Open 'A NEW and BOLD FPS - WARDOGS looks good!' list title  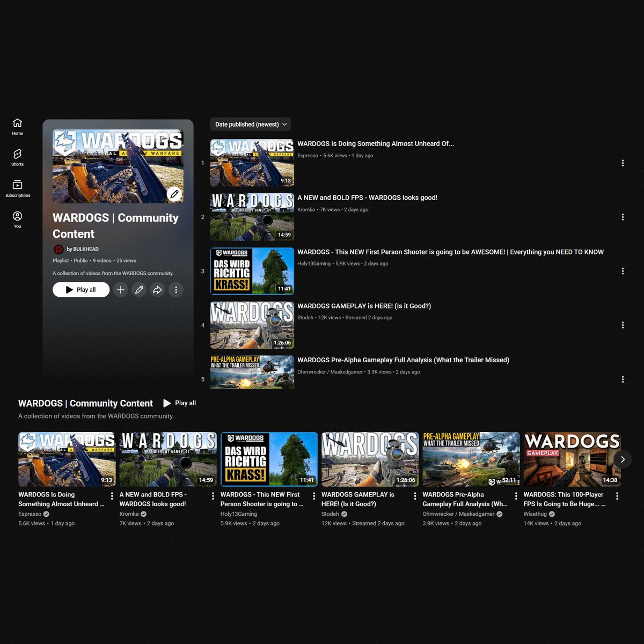(x=368, y=198)
